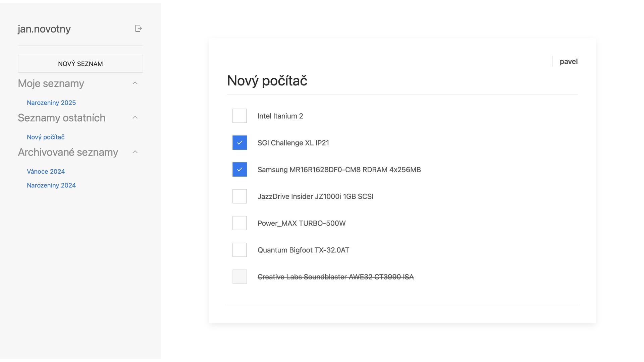644x362 pixels.
Task: Collapse the Archivované seznamy section chevron
Action: (x=135, y=152)
